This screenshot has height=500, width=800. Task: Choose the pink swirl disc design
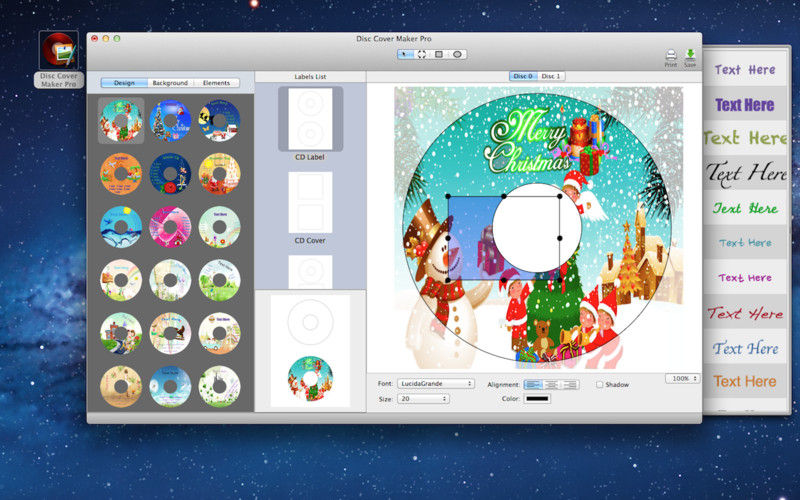coord(170,227)
